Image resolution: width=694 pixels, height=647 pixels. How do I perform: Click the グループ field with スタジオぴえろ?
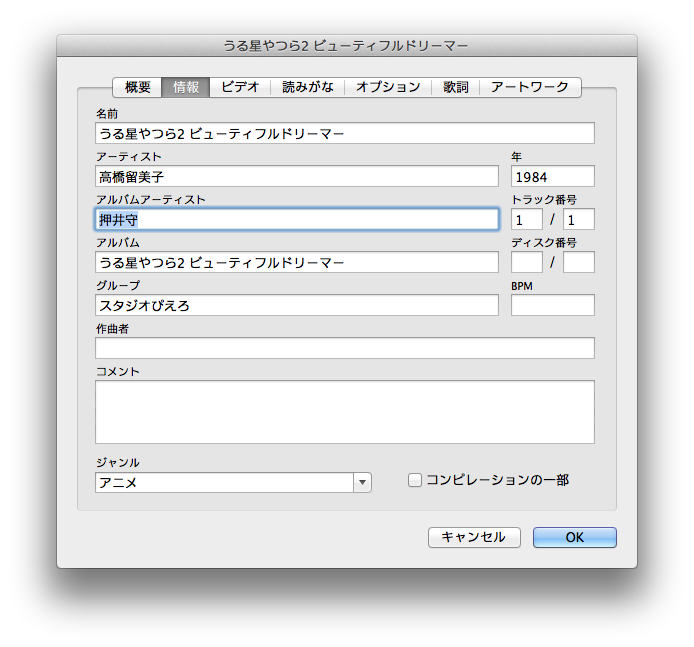click(x=296, y=305)
